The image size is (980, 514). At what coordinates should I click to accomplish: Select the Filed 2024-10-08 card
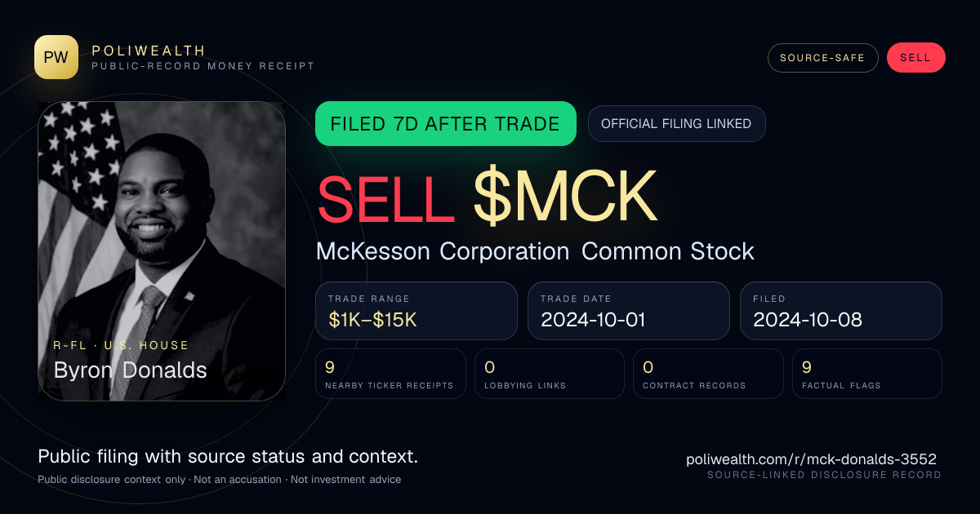coord(841,311)
